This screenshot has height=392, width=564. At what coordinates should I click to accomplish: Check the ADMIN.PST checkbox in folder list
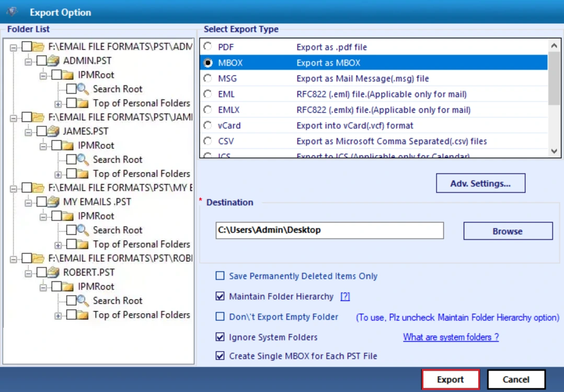tap(42, 61)
